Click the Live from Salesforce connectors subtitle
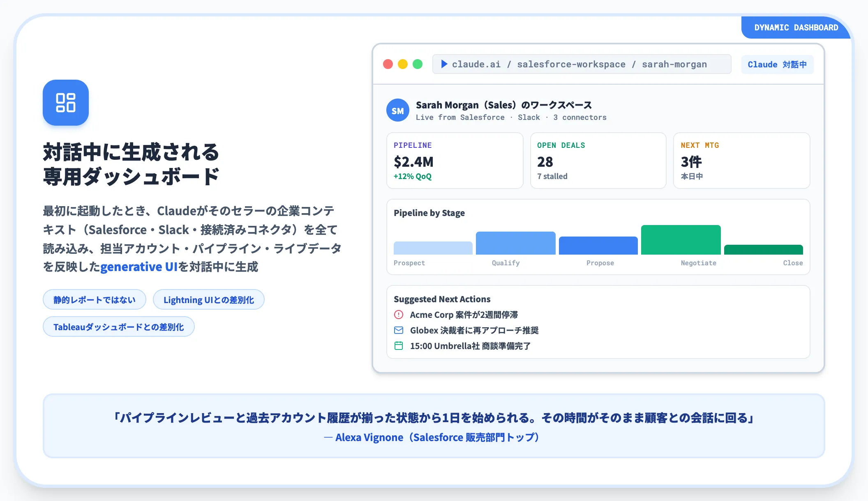 [511, 117]
